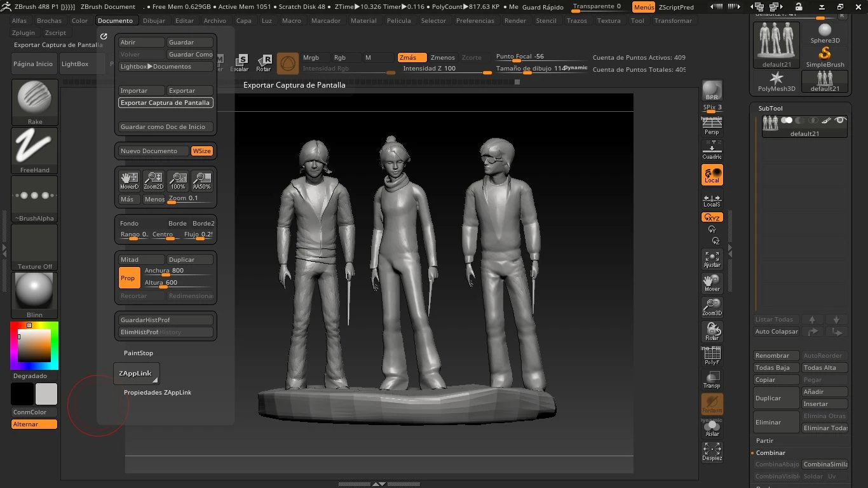Toggle the Cuadric floor grid

(x=712, y=151)
